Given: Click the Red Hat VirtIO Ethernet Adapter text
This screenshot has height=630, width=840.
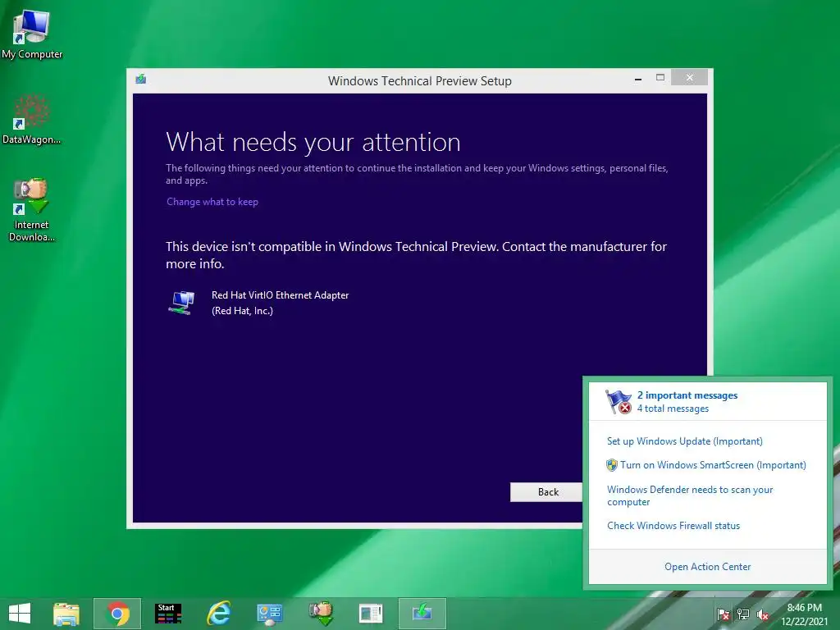Looking at the screenshot, I should [x=281, y=295].
